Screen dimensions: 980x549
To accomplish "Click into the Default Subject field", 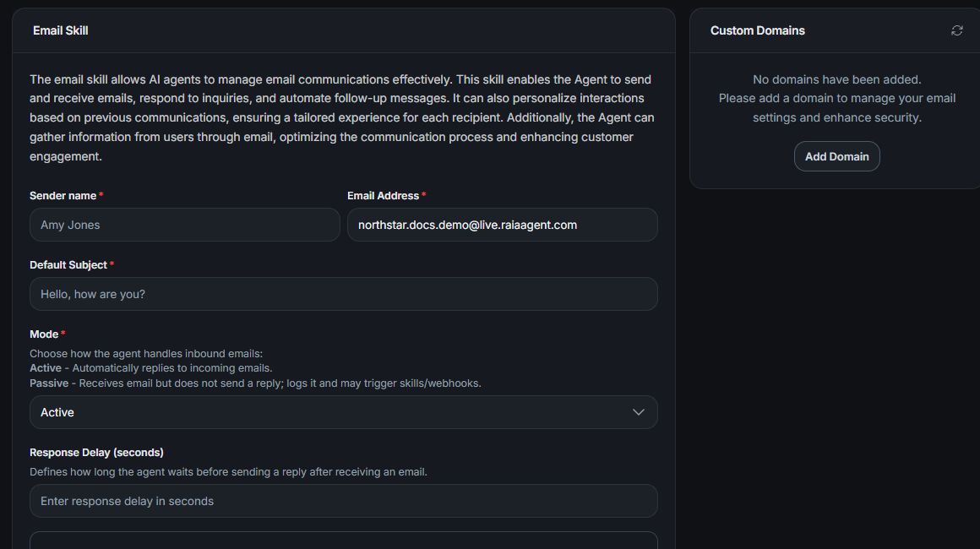I will pos(343,294).
